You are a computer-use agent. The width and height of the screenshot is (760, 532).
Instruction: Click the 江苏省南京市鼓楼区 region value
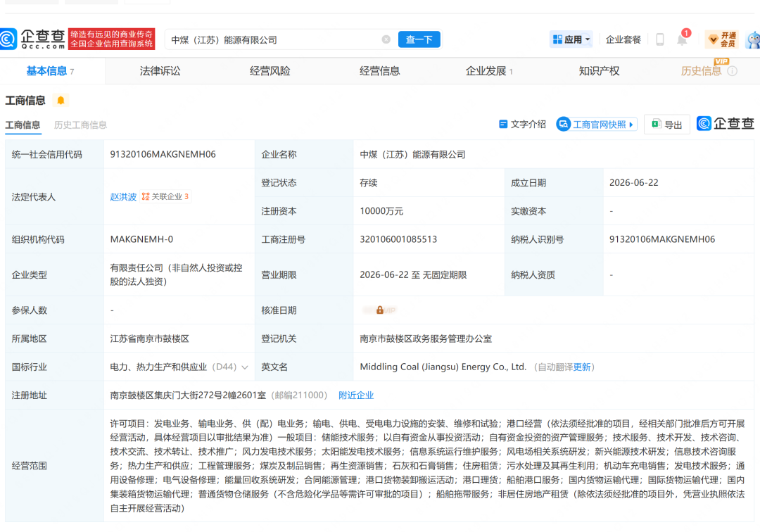click(x=149, y=338)
